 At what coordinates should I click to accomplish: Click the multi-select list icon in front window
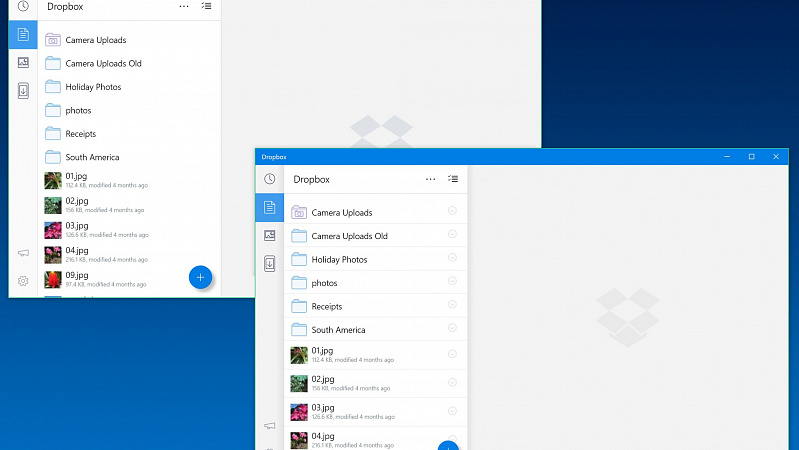pyautogui.click(x=453, y=178)
